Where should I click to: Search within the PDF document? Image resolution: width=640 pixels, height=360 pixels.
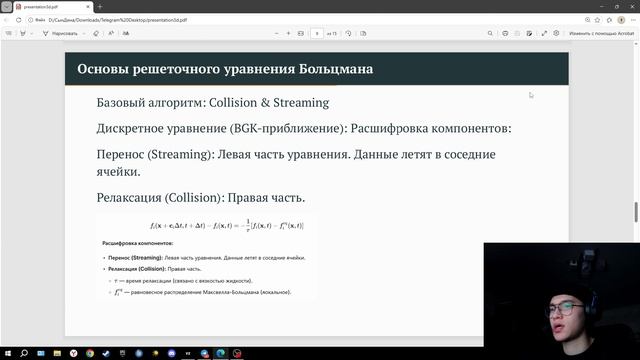490,33
